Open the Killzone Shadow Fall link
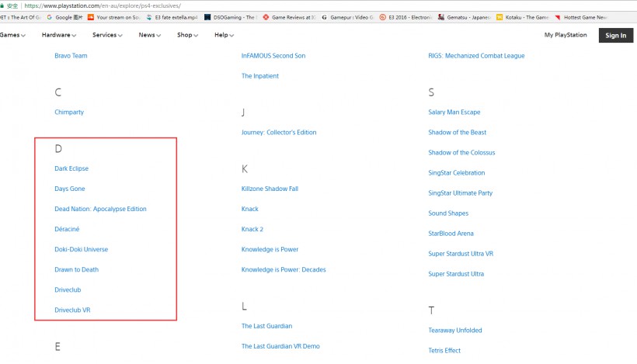Viewport: 637px width, 364px height. [270, 189]
